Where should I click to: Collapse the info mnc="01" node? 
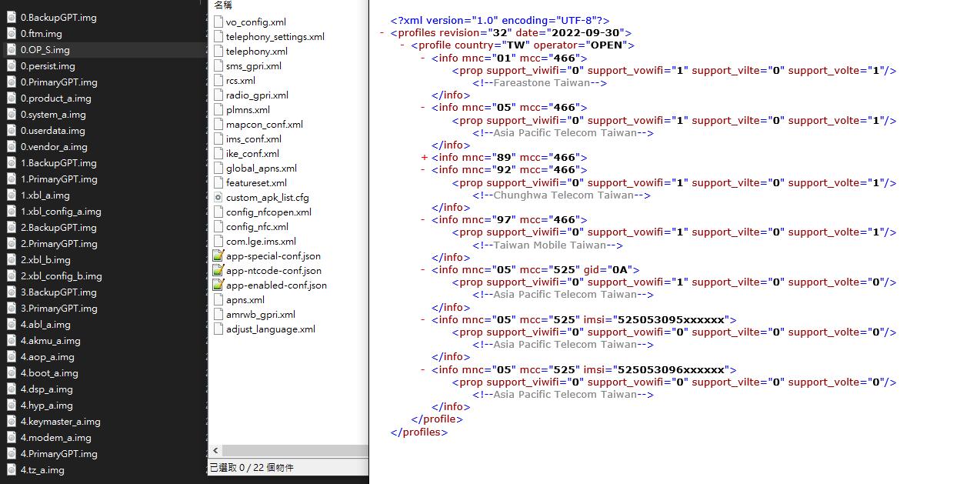(424, 58)
